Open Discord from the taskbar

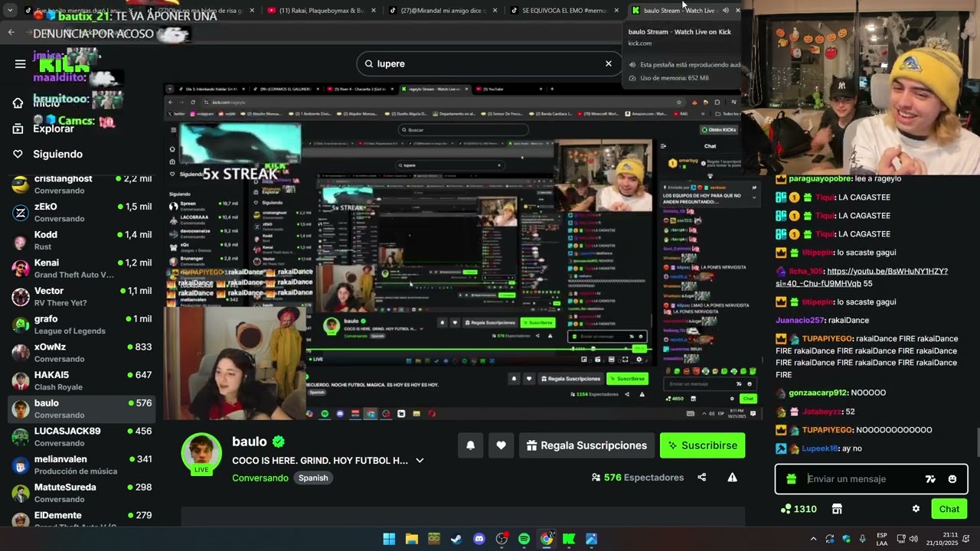point(479,539)
